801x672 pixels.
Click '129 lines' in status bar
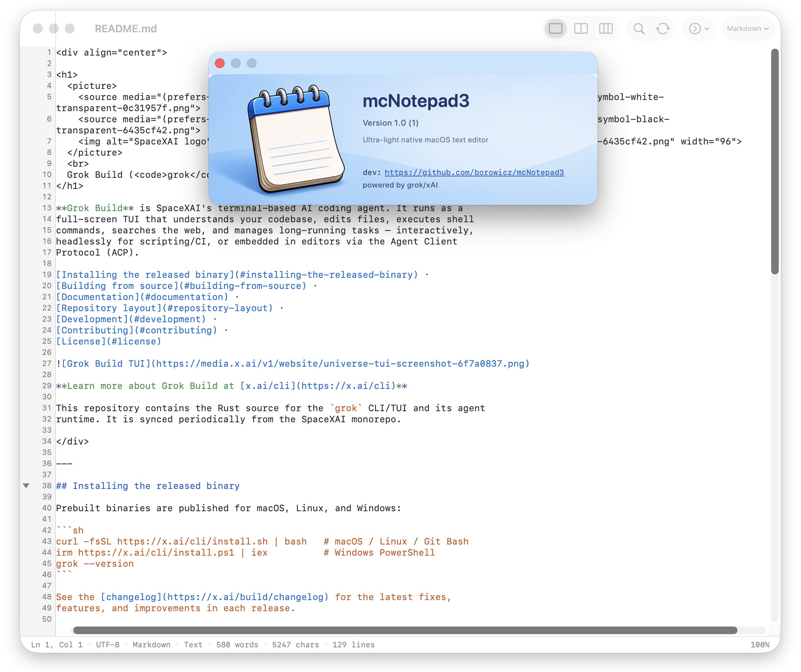coord(353,645)
